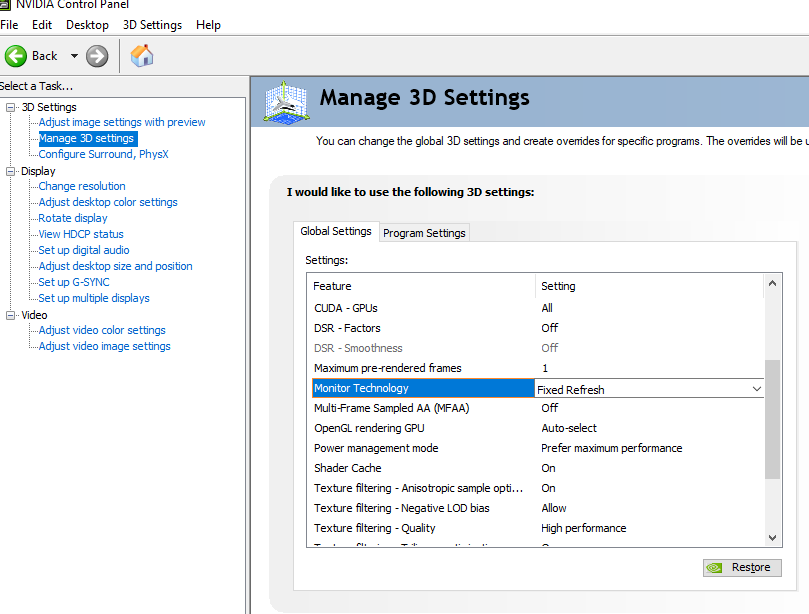809x614 pixels.
Task: Open the Monitor Technology dropdown
Action: [756, 389]
